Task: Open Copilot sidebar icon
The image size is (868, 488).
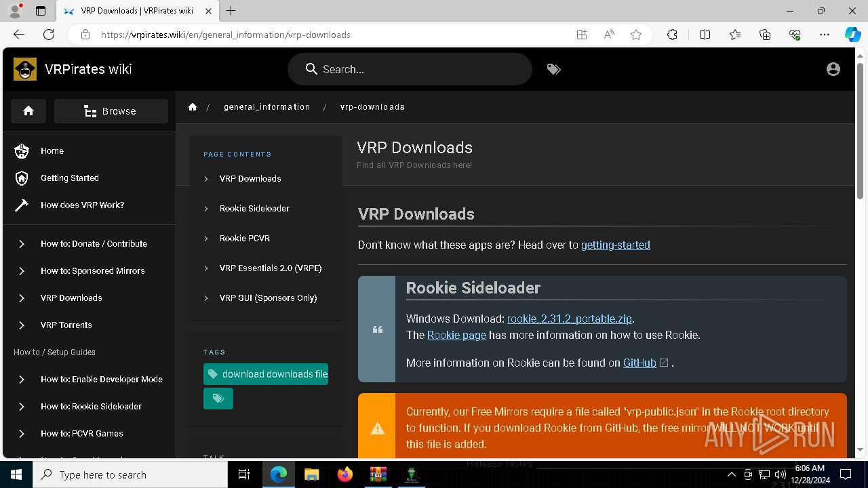Action: point(852,35)
